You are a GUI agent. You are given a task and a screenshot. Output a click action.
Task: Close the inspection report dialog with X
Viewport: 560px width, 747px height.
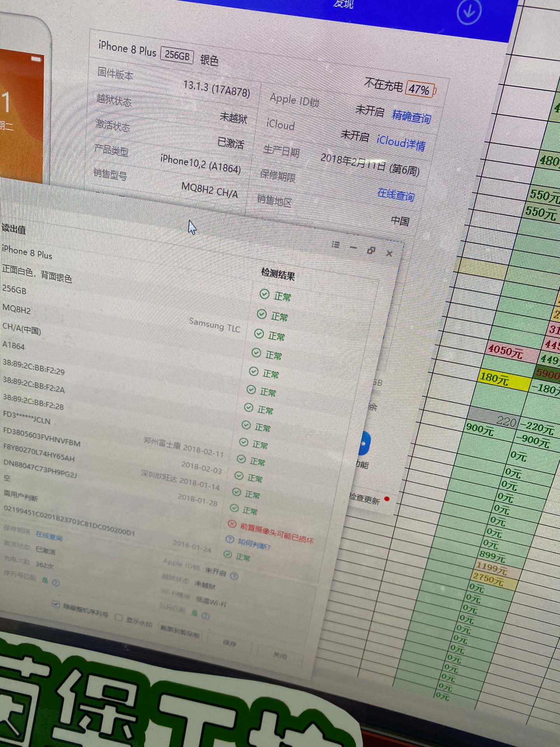tap(389, 254)
